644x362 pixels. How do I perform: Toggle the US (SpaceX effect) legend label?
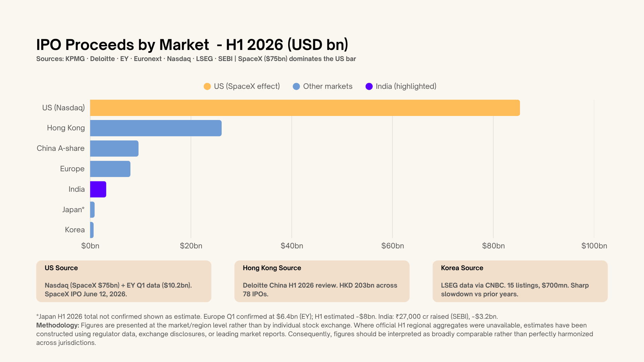pos(247,86)
